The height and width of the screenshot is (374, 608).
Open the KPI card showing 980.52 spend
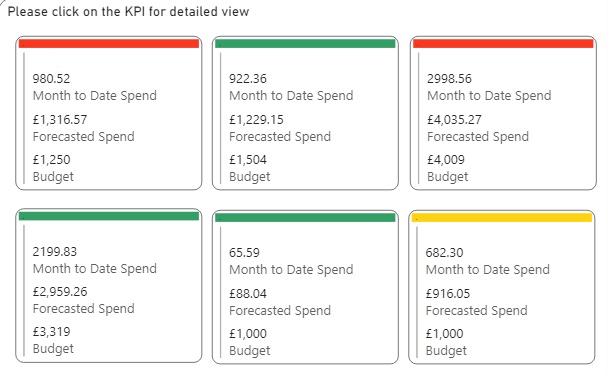click(109, 113)
